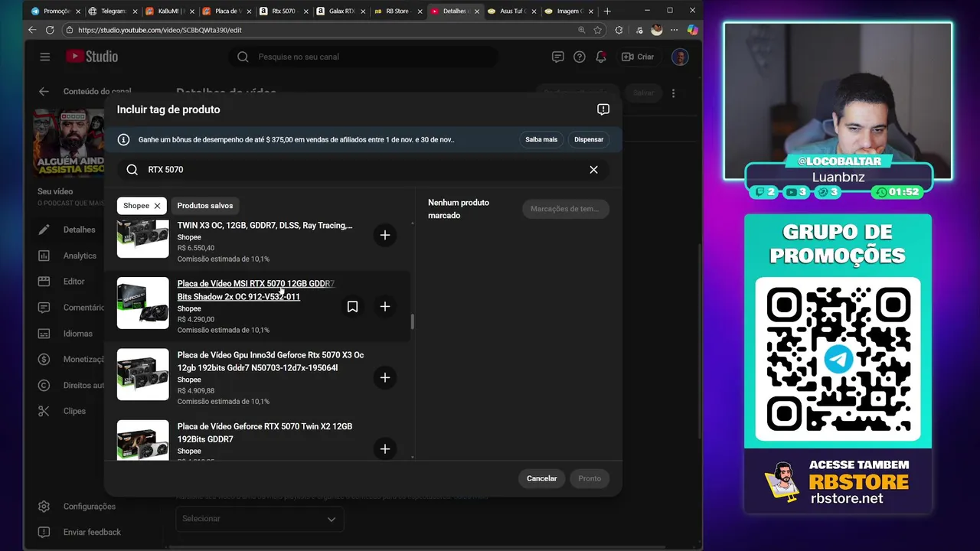Add the MSI RTX 5070 Shadow 2x product

[385, 307]
